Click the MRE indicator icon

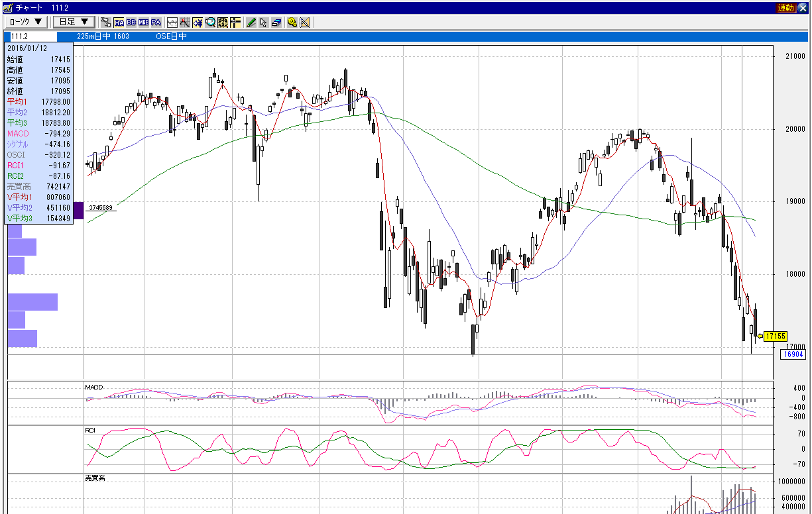[143, 22]
